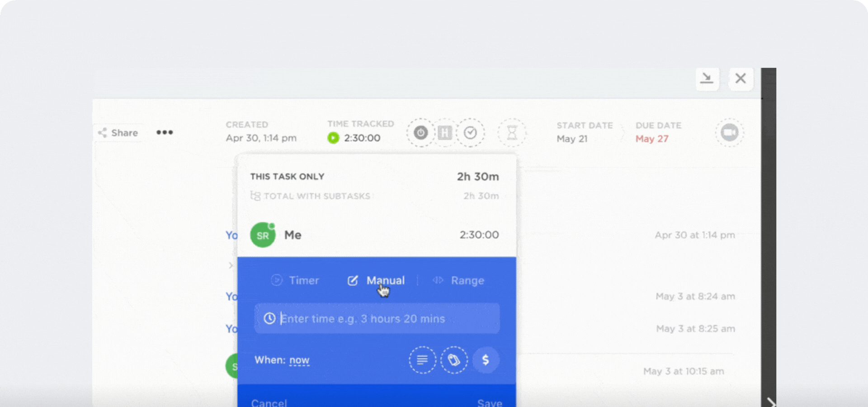Click the Save button
This screenshot has height=407, width=868.
tap(490, 402)
